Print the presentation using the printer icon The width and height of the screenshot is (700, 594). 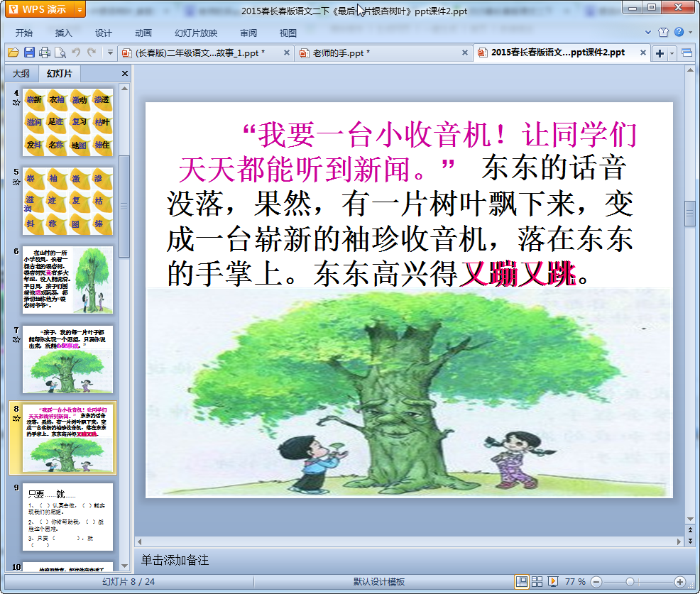point(45,53)
